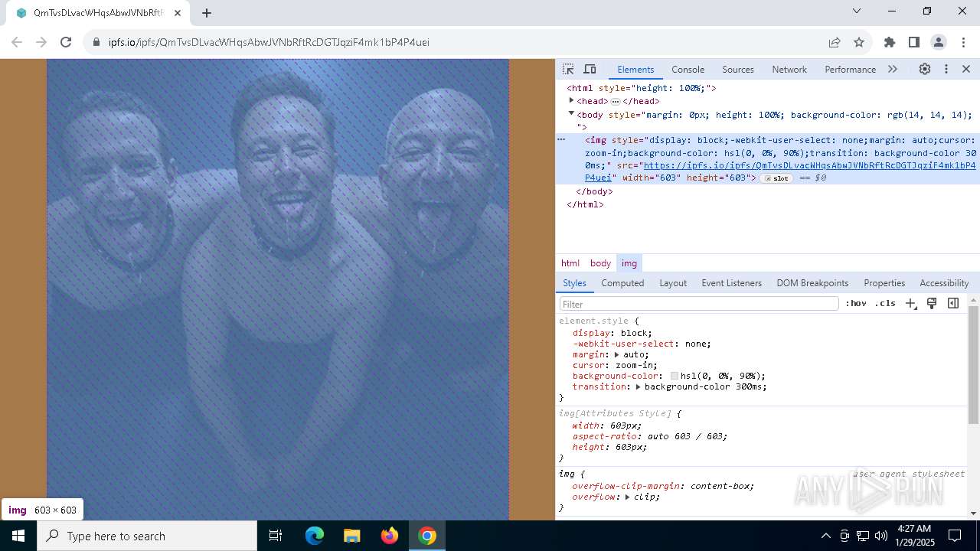Launch Microsoft Edge from taskbar
The width and height of the screenshot is (980, 551).
click(315, 536)
